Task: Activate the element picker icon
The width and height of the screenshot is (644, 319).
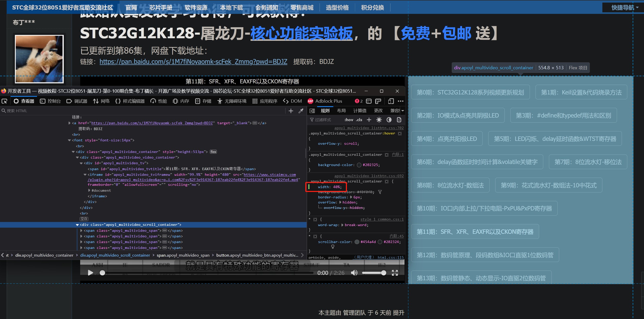Action: 4,101
